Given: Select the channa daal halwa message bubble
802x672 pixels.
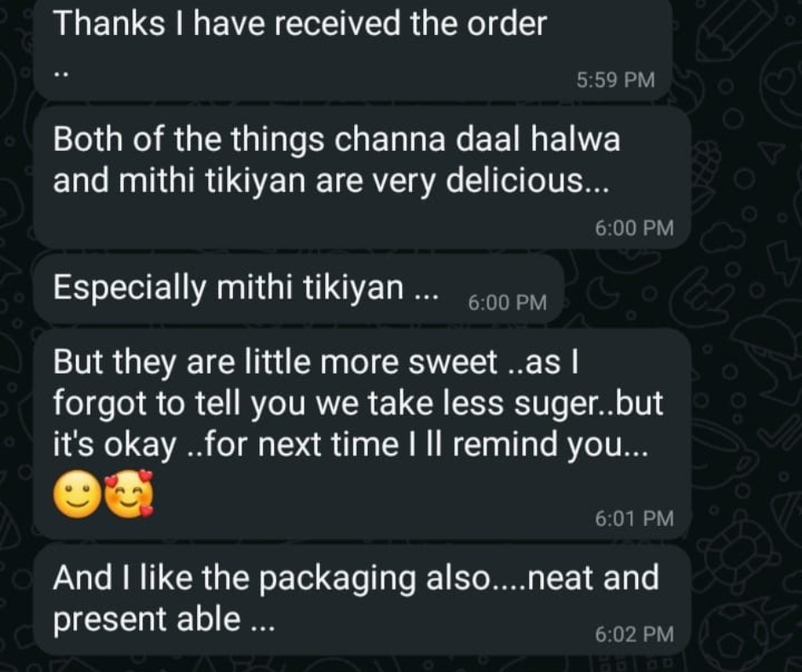Looking at the screenshot, I should coord(362,177).
